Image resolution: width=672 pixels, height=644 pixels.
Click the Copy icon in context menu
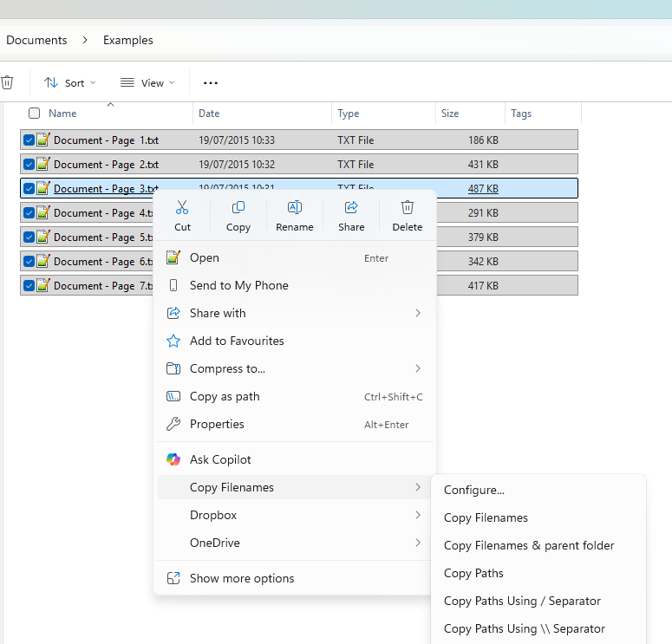tap(238, 208)
